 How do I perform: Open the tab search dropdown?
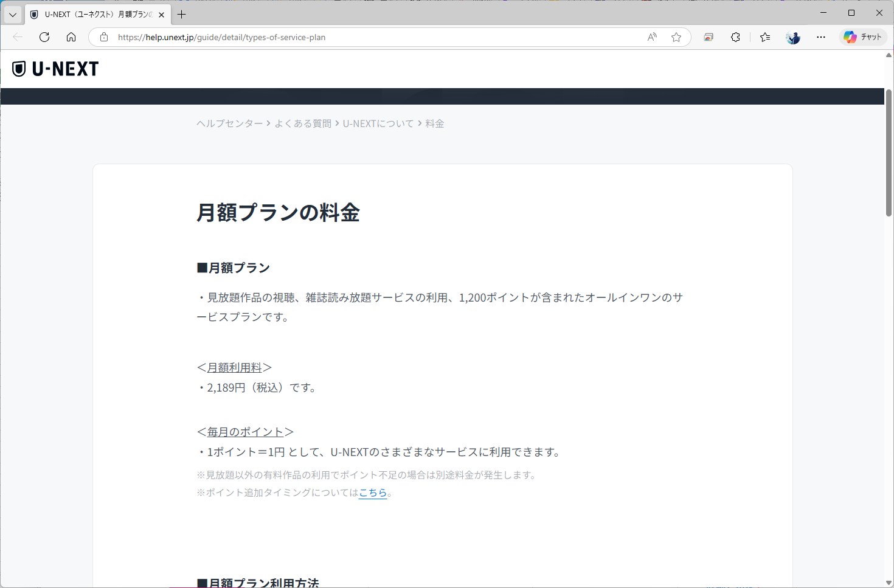pyautogui.click(x=12, y=14)
